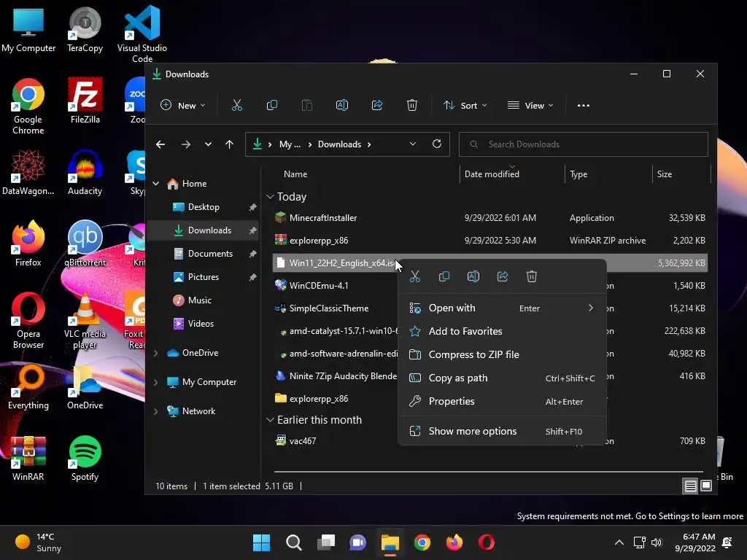Open clock showing 6:47 AM
This screenshot has width=747, height=560.
pyautogui.click(x=695, y=542)
